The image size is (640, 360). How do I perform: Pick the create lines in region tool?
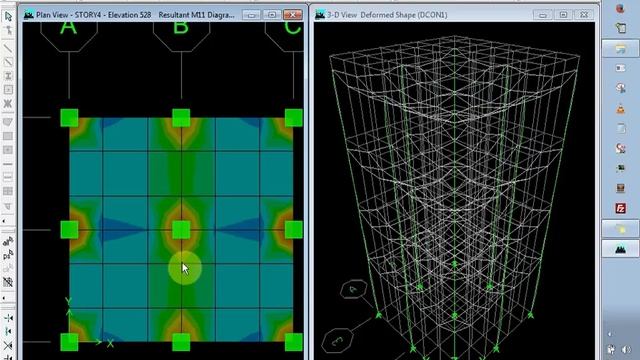coord(8,62)
